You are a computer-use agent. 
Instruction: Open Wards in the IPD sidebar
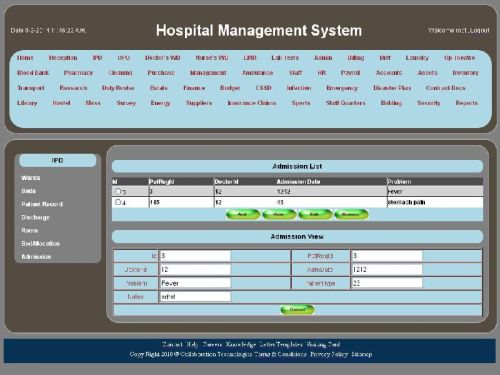[30, 178]
